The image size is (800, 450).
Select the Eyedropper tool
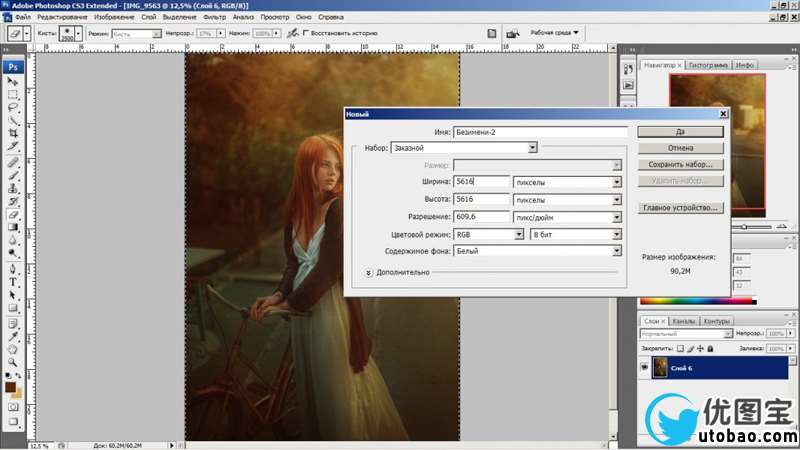(13, 337)
